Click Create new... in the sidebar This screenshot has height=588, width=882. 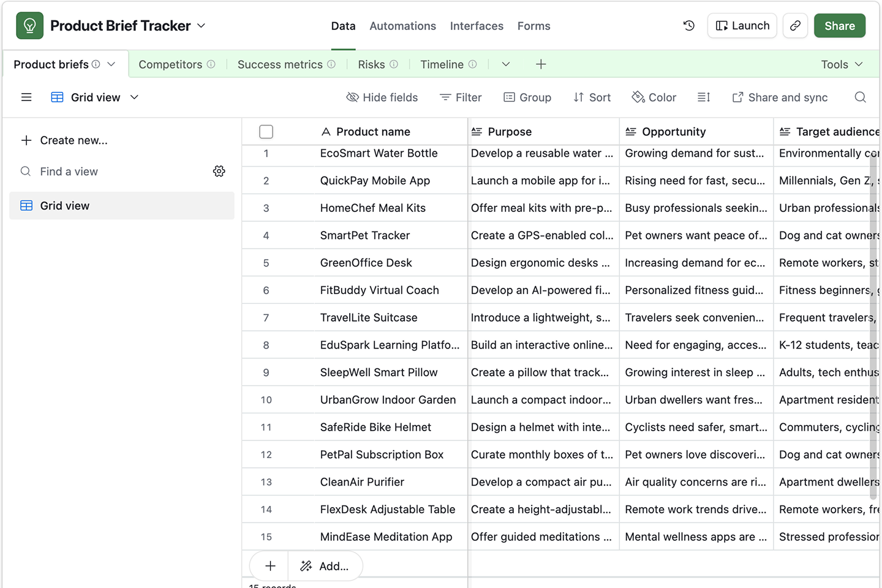coord(64,140)
